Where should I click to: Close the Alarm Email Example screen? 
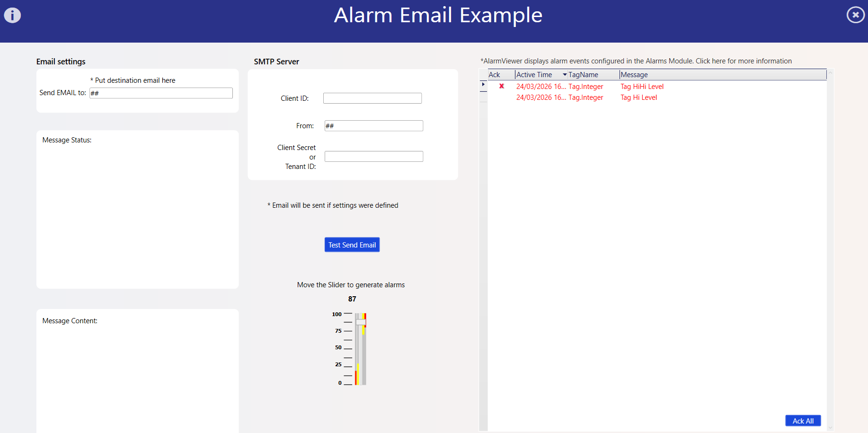click(855, 15)
